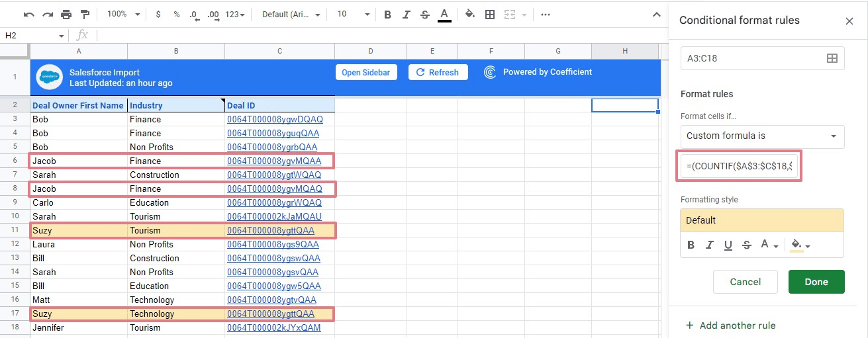Click the Print icon
Screen dimensions: 868x338
pyautogui.click(x=66, y=15)
